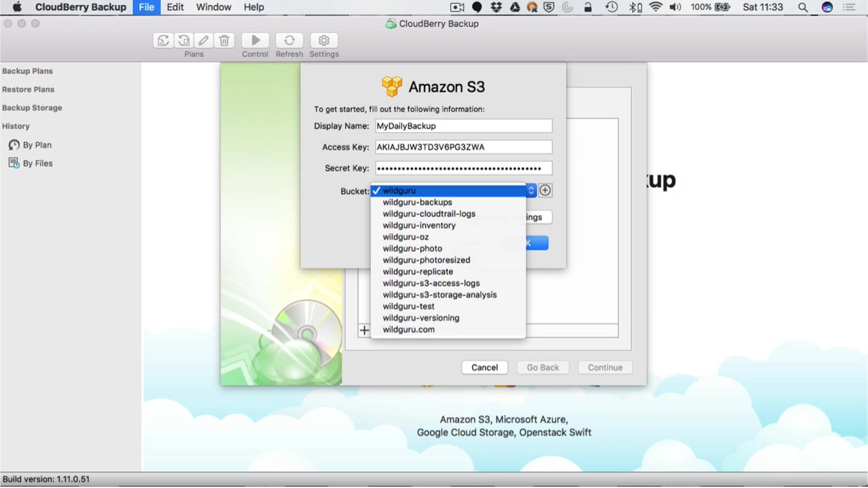The width and height of the screenshot is (868, 488).
Task: Select Backup Storage in the sidebar
Action: (x=32, y=108)
